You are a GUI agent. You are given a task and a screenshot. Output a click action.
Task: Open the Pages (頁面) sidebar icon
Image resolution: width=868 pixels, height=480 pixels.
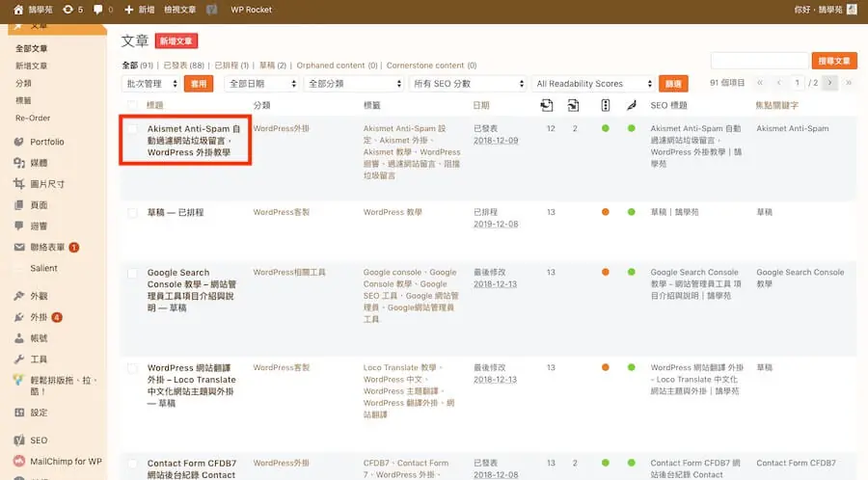[x=19, y=205]
